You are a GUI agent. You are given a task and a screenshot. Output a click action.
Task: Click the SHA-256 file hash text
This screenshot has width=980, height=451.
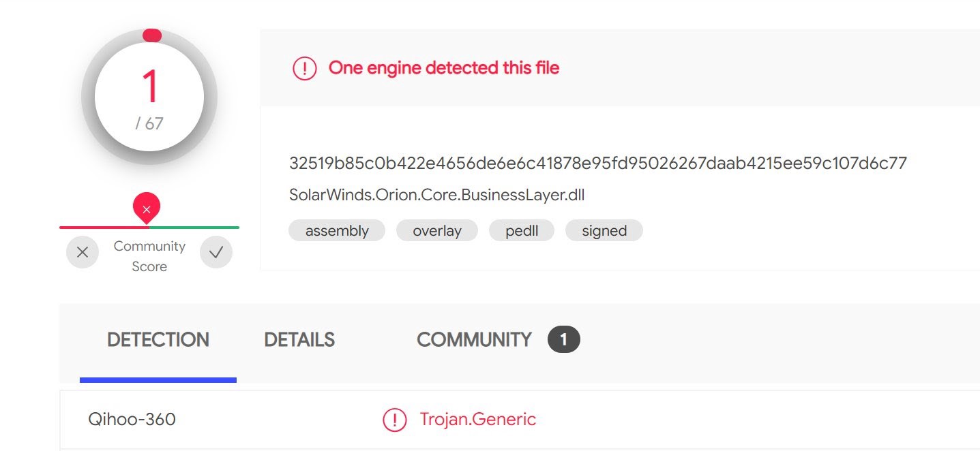click(598, 164)
